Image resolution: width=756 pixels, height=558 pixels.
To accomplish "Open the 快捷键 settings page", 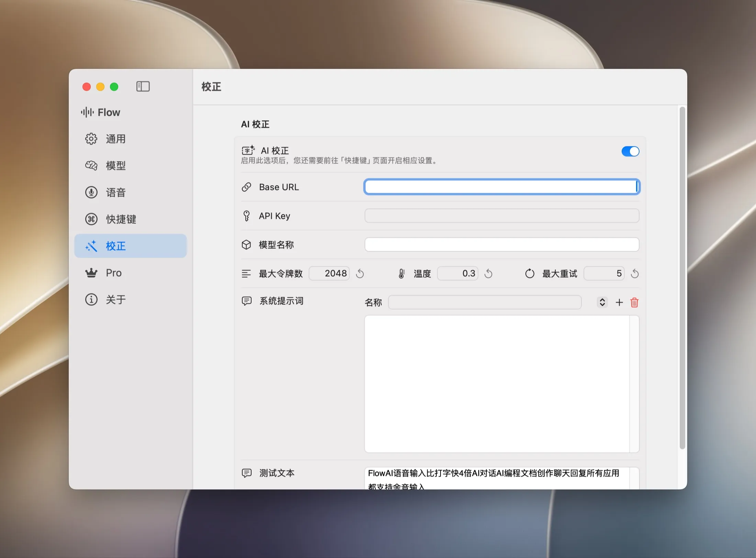I will pyautogui.click(x=131, y=219).
